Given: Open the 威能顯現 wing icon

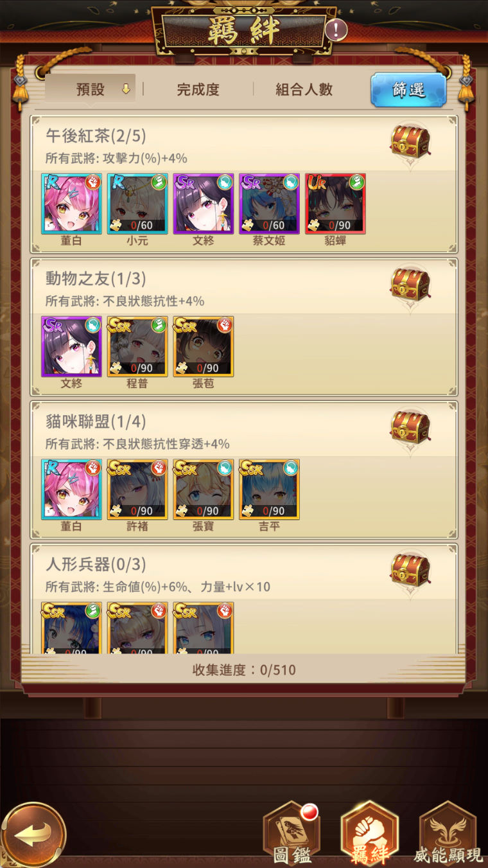Looking at the screenshot, I should (448, 833).
